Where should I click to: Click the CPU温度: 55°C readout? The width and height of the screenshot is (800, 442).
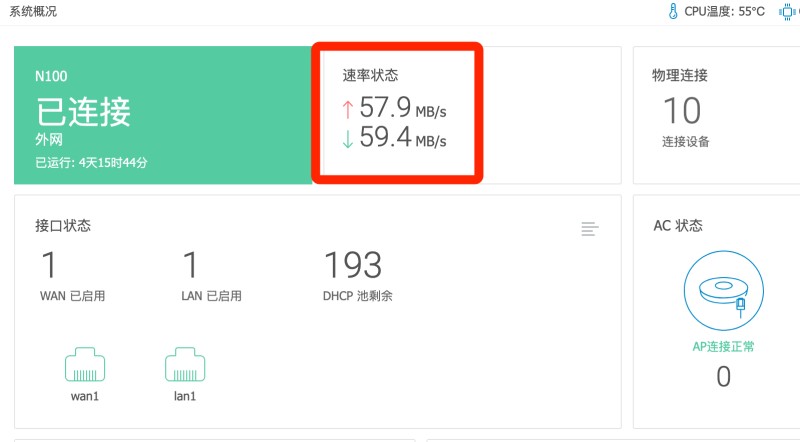coord(724,11)
